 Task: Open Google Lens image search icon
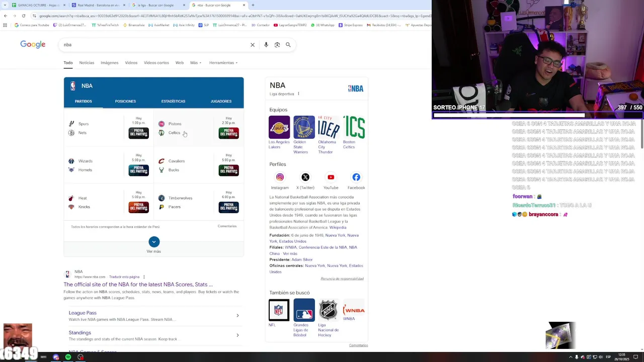277,45
